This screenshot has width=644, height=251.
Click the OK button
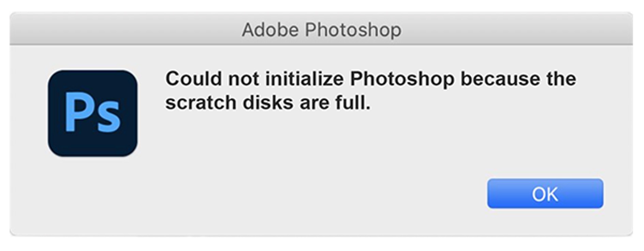545,194
